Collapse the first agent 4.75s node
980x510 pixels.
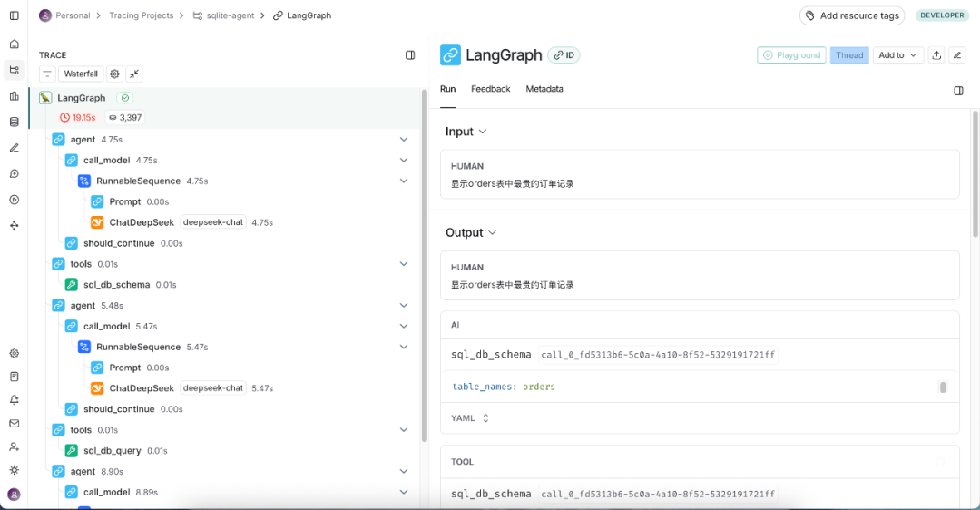tap(404, 140)
